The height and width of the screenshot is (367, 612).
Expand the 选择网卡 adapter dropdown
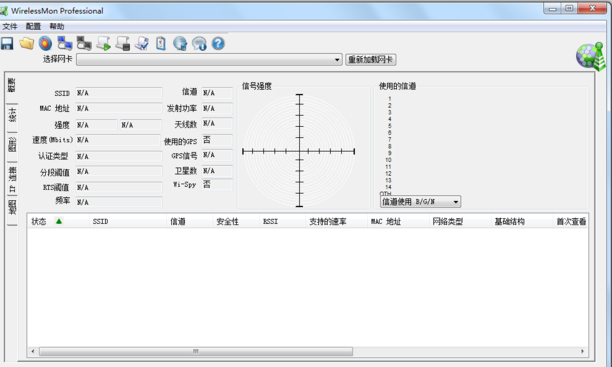tap(337, 60)
